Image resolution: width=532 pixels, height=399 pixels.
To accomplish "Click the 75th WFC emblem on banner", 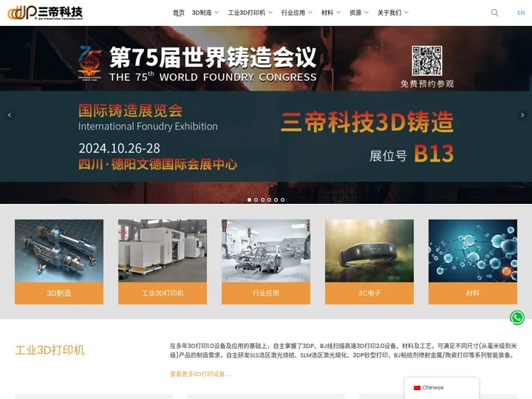I will coord(89,63).
